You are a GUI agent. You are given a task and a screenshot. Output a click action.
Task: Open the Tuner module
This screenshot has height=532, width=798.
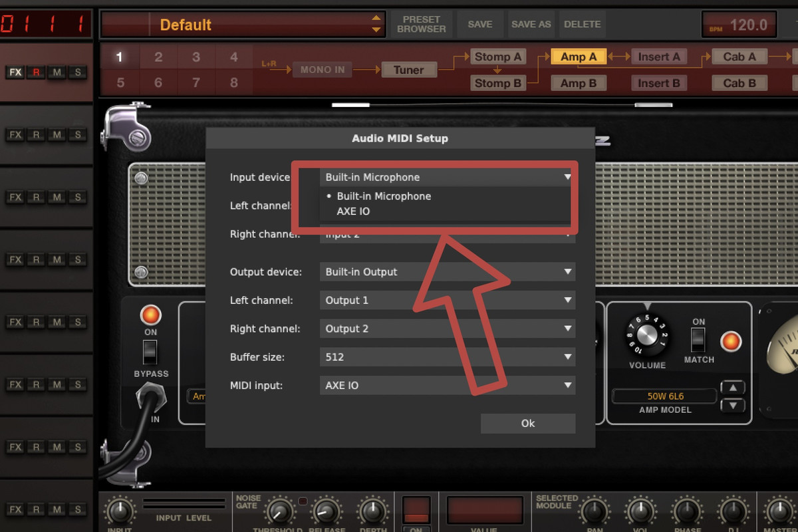click(x=408, y=70)
